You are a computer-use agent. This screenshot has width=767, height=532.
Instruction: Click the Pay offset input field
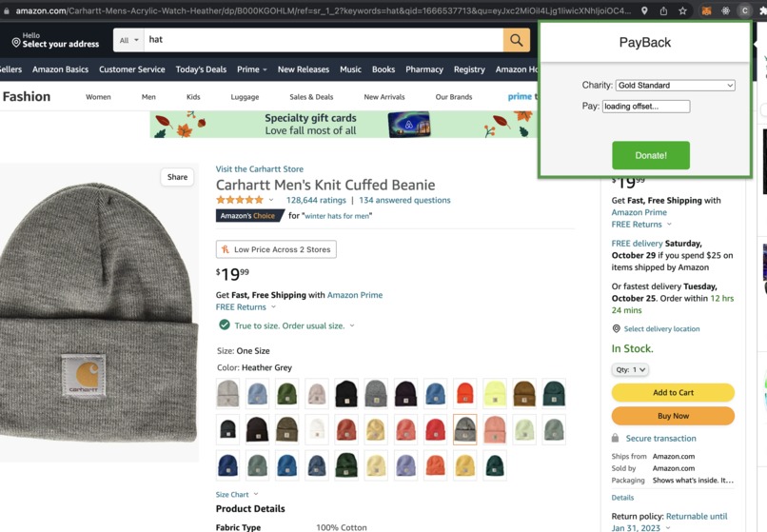pyautogui.click(x=646, y=107)
